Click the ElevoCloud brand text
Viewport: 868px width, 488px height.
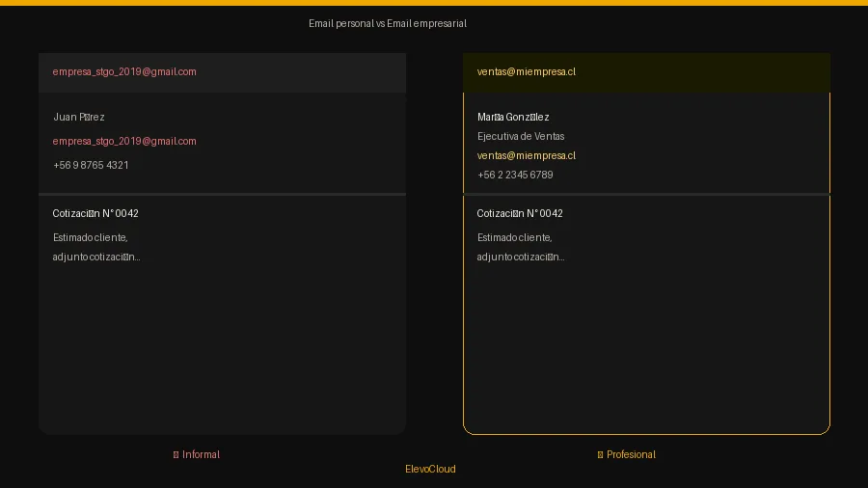coord(431,469)
